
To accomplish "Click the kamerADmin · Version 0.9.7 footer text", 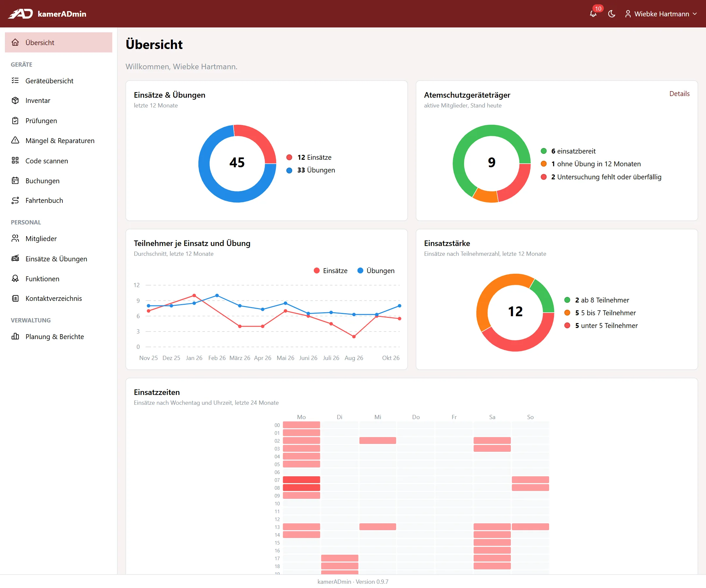I will [353, 581].
